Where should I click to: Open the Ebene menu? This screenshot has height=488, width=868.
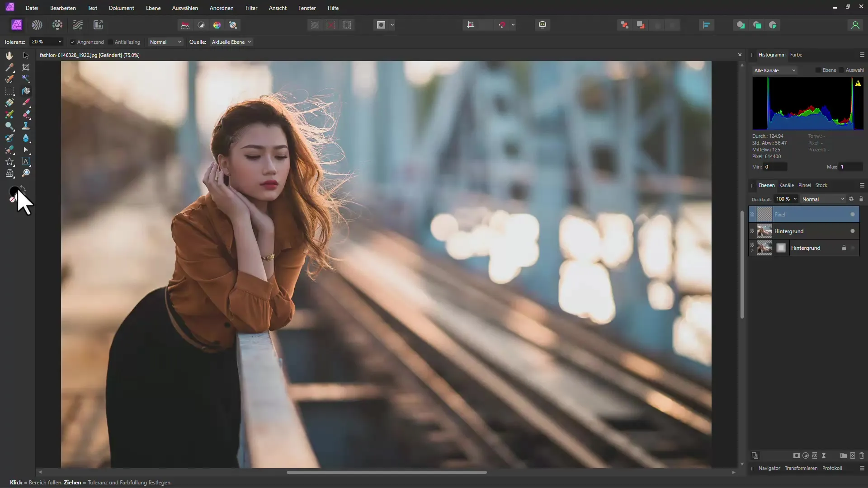point(153,8)
